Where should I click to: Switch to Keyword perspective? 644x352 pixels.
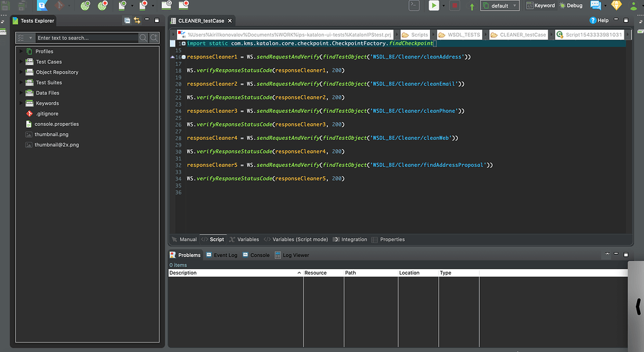(x=540, y=6)
